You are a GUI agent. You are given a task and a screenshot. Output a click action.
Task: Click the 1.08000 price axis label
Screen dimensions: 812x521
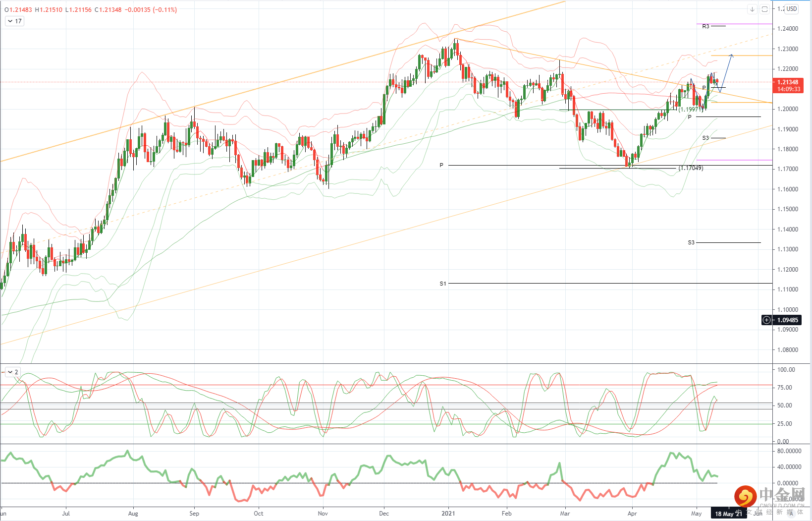788,350
